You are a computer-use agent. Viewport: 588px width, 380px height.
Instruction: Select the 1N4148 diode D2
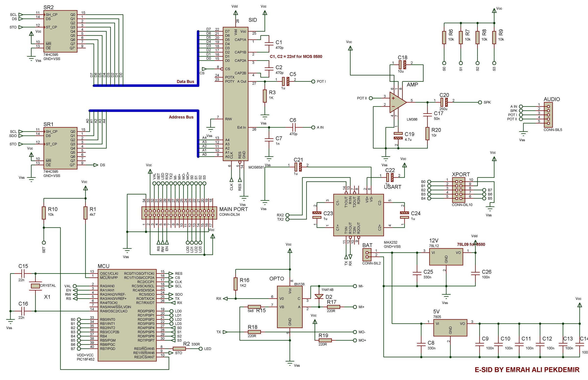coord(319,296)
